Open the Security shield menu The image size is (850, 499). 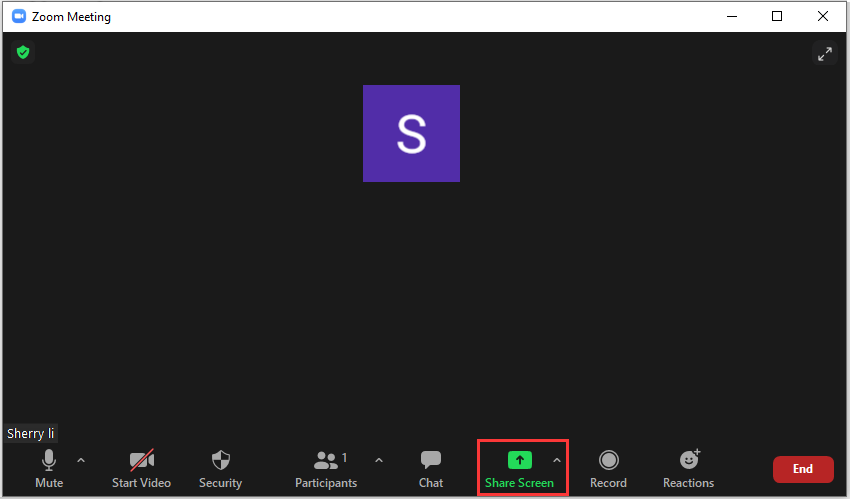(x=221, y=469)
